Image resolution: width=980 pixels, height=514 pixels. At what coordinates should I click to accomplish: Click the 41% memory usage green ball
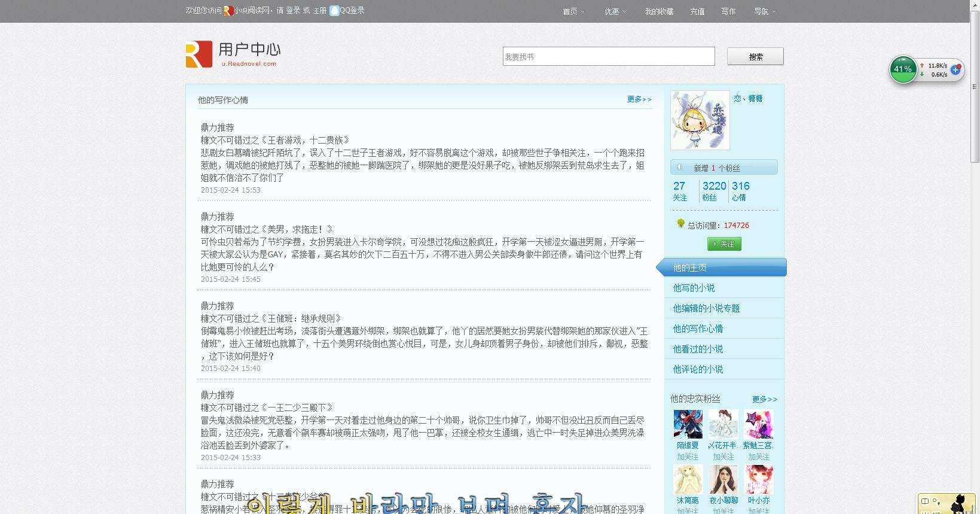pyautogui.click(x=903, y=69)
